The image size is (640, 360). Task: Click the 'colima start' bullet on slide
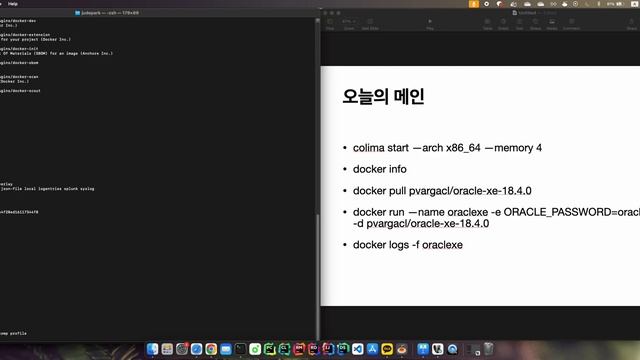(447, 148)
